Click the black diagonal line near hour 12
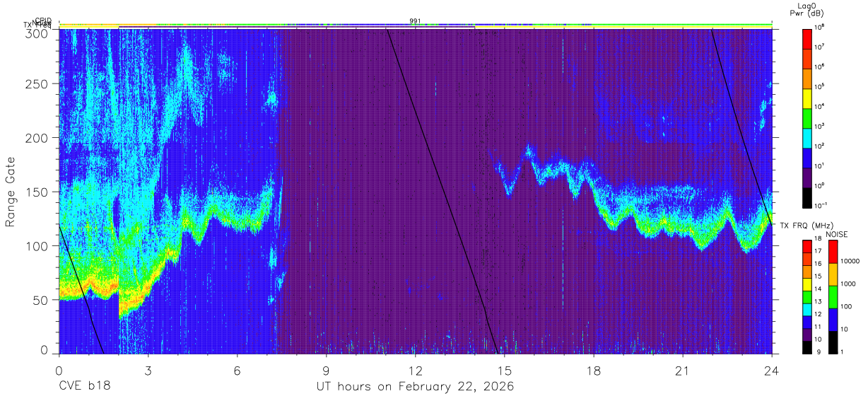Viewport: 868px width, 401px height. 442,191
